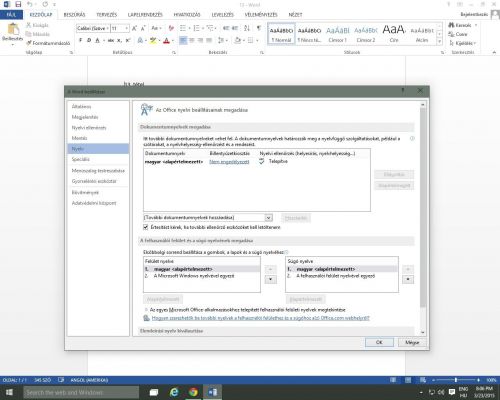Click the center alignment icon in ribbon

point(192,40)
